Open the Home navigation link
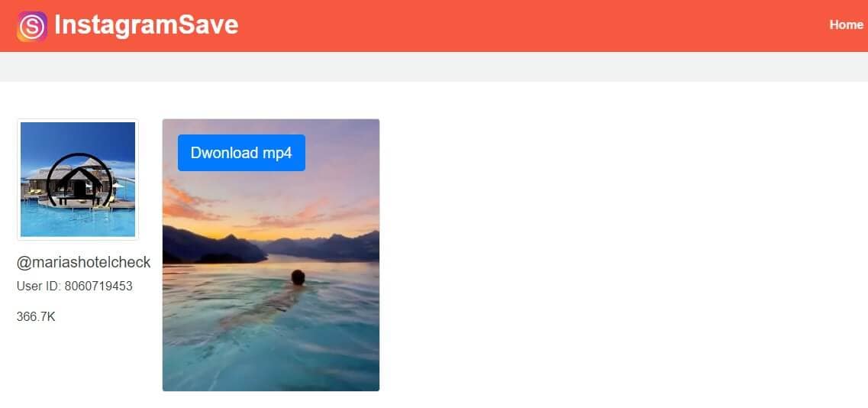This screenshot has width=868, height=408. 846,25
